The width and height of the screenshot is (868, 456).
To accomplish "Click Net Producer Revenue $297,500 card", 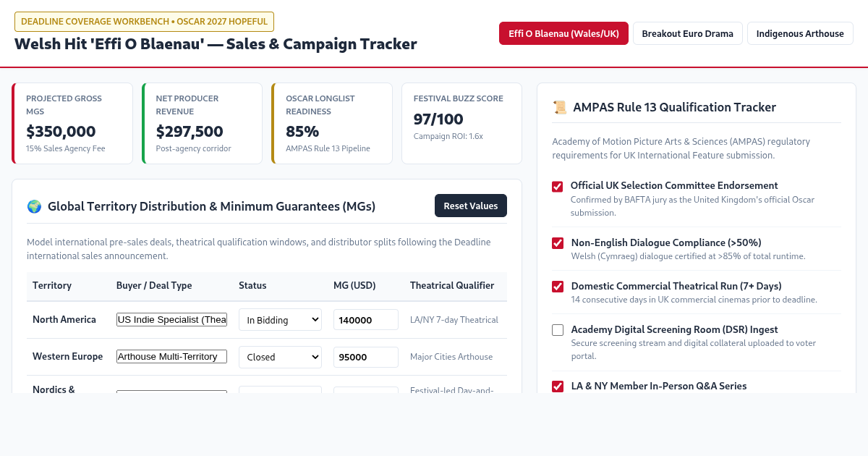I will click(202, 123).
